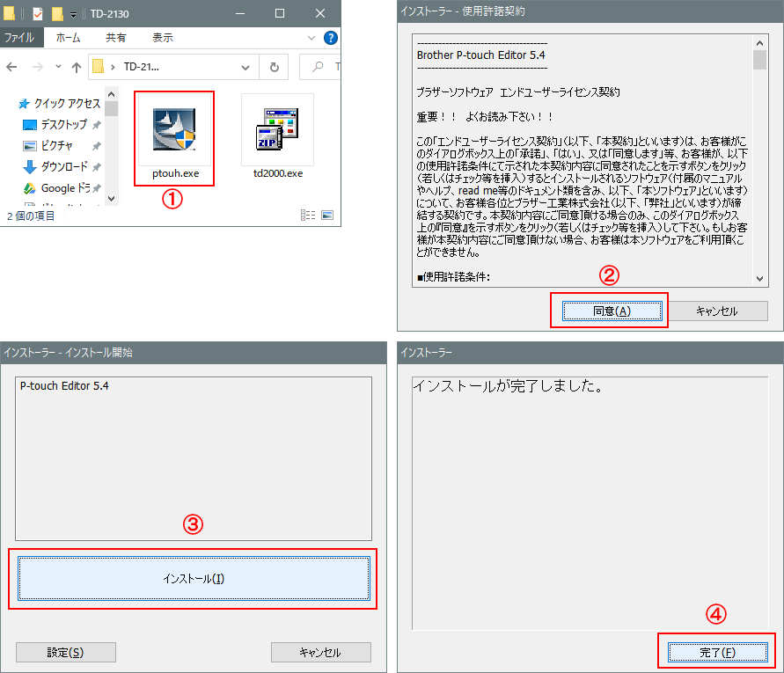Open Explorer help with the blue question mark
Viewport: 784px width, 673px height.
pyautogui.click(x=331, y=38)
